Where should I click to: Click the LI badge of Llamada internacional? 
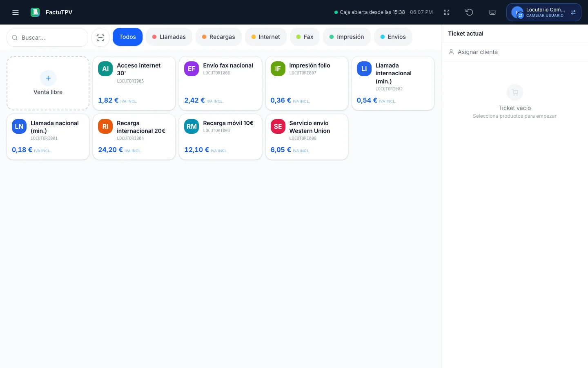coord(364,69)
